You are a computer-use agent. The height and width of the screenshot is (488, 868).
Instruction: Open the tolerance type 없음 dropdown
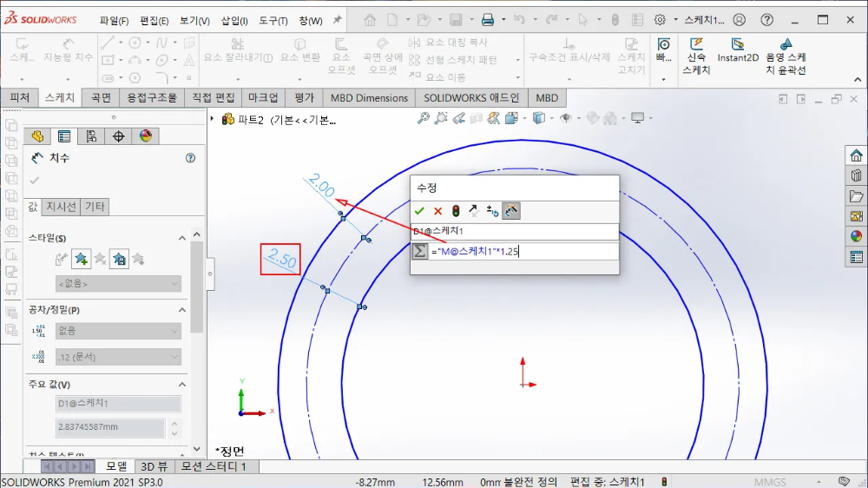118,331
